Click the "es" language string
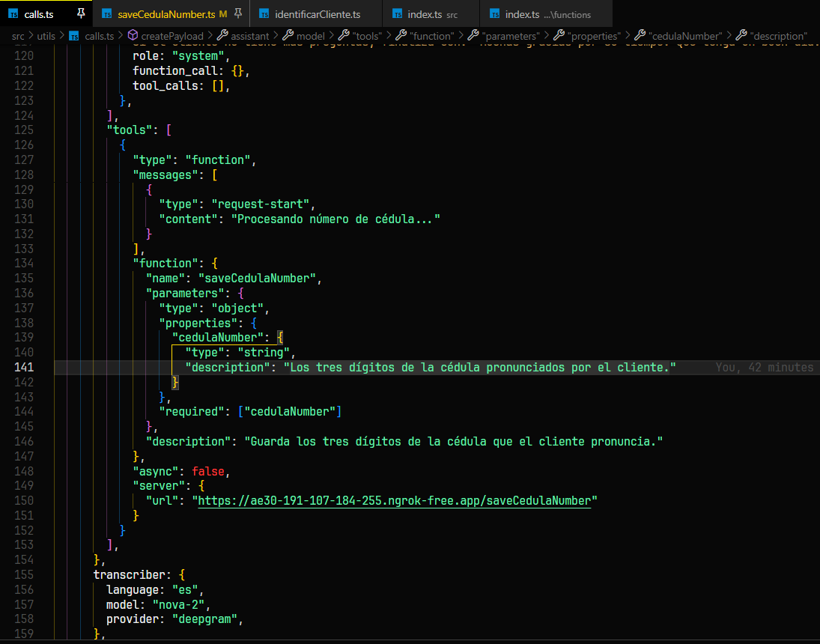The image size is (820, 644). pyautogui.click(x=185, y=590)
